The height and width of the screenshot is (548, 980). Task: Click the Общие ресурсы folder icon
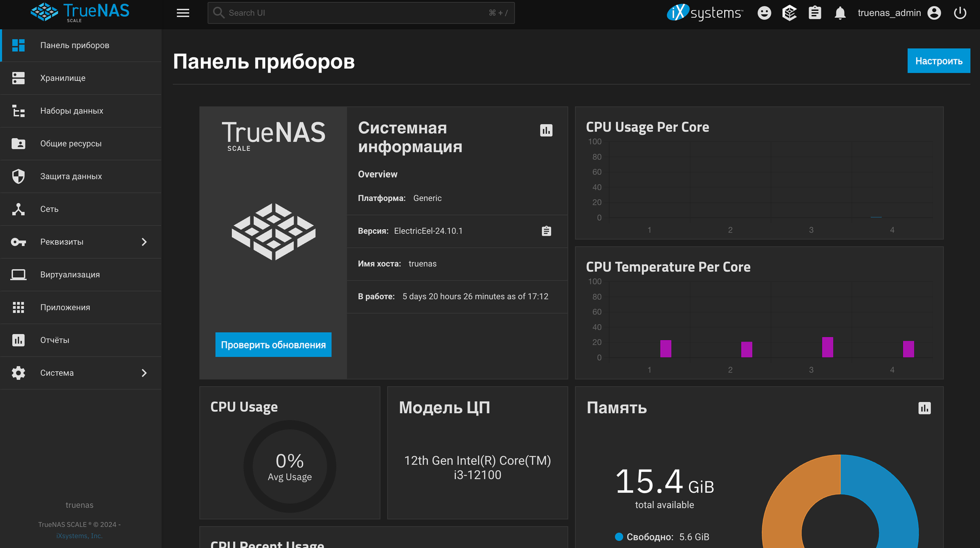[x=18, y=143]
